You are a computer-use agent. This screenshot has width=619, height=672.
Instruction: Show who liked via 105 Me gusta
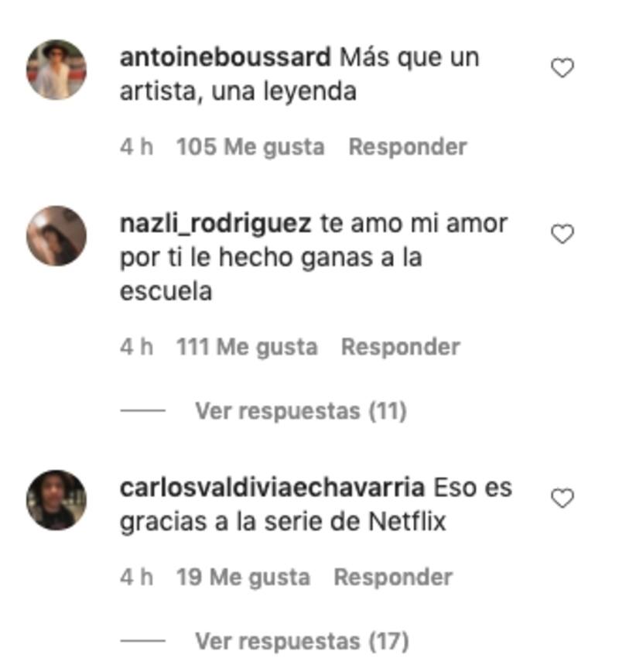tap(250, 147)
